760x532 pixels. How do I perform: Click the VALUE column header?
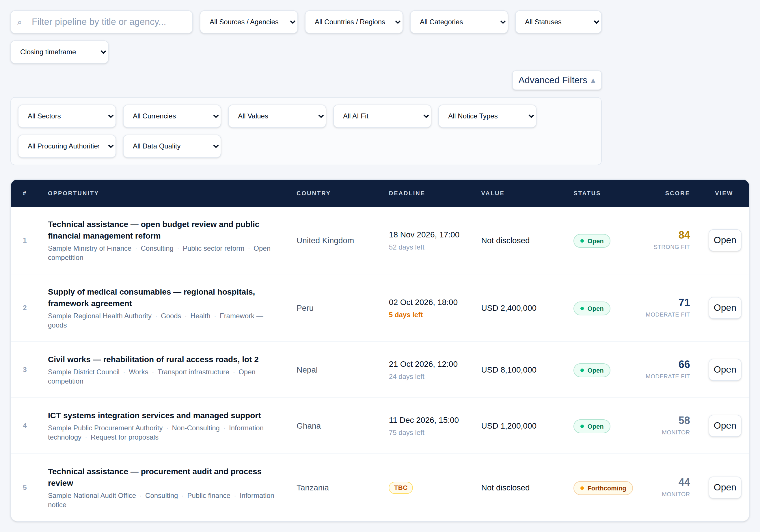point(493,193)
